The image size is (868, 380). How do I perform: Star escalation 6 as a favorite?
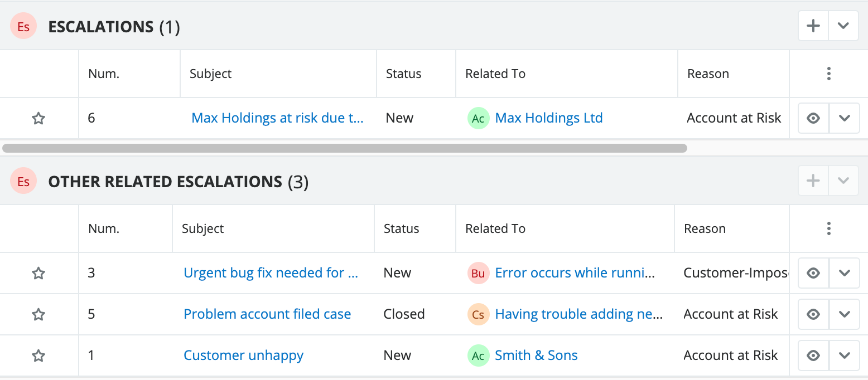[x=38, y=118]
